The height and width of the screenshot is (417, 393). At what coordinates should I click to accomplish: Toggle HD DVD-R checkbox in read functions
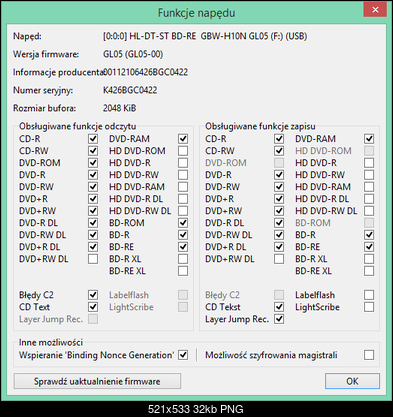point(183,163)
